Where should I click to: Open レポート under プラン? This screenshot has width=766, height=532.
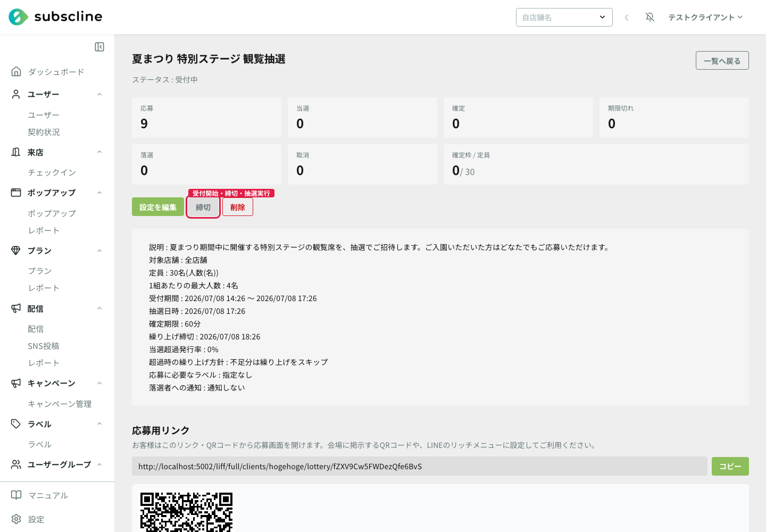44,288
